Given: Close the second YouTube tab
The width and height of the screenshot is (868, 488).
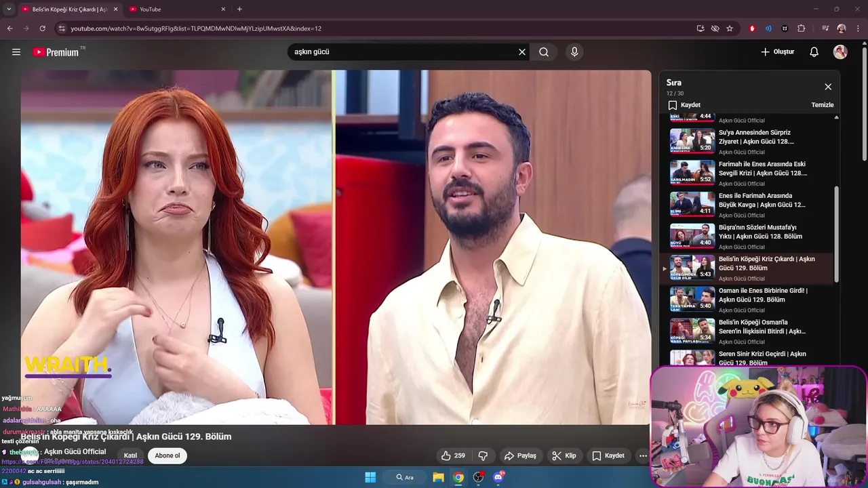Looking at the screenshot, I should 224,9.
